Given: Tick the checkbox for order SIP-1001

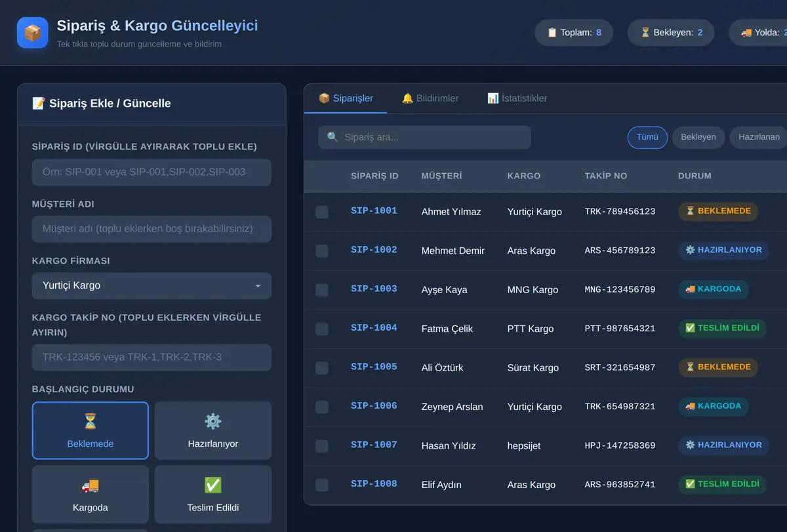Looking at the screenshot, I should 322,212.
